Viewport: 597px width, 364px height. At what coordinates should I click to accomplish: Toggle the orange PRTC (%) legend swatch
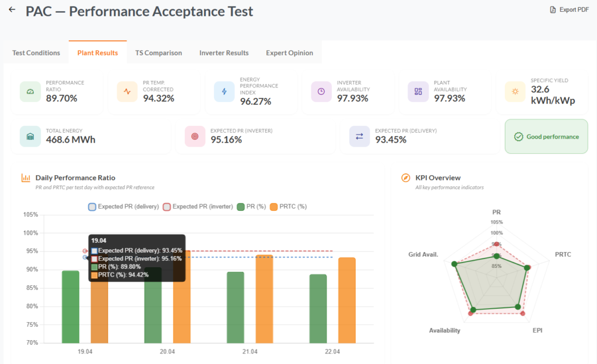[274, 207]
